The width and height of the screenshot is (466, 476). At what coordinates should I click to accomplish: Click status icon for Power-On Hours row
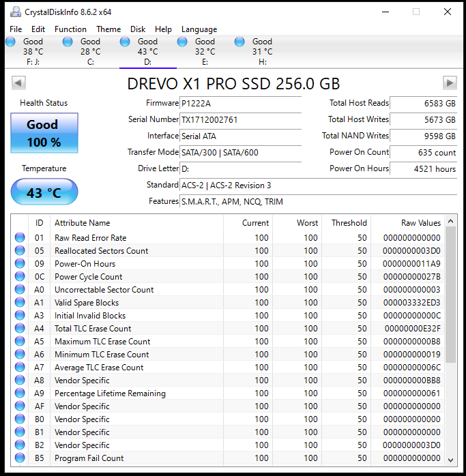tap(20, 263)
